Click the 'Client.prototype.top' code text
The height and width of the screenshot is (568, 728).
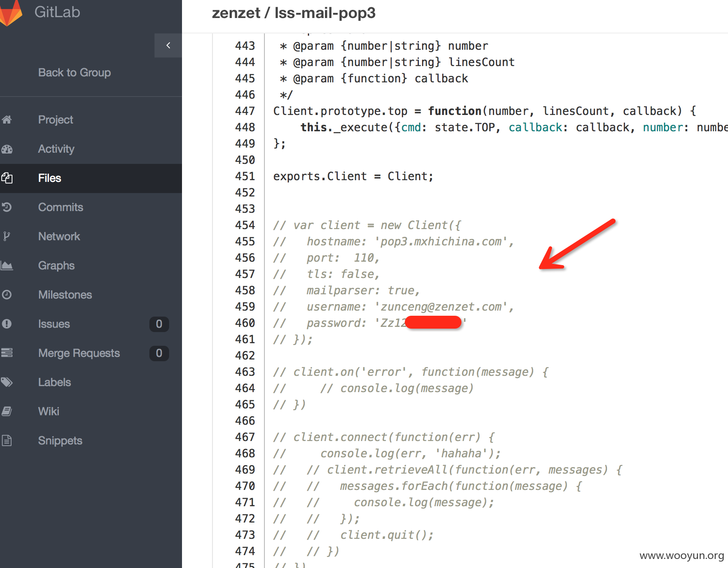[340, 111]
